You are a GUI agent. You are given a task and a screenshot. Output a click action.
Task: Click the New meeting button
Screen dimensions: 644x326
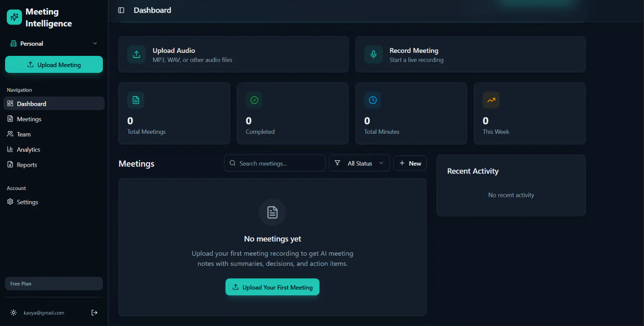410,163
